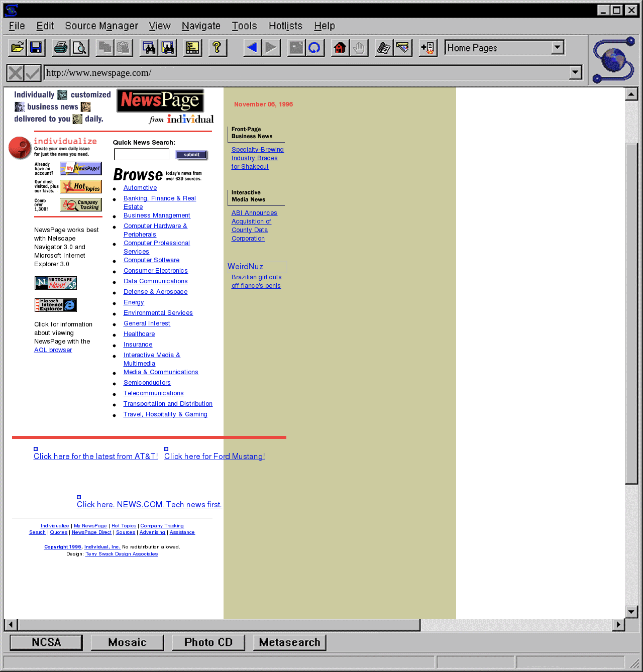The height and width of the screenshot is (672, 643).
Task: Follow the Computer Software link
Action: point(151,260)
